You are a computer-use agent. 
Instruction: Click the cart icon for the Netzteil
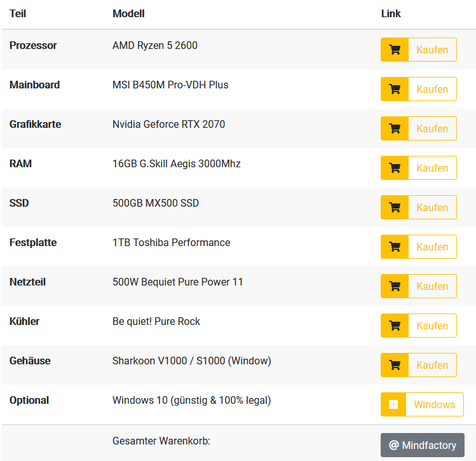tap(395, 286)
